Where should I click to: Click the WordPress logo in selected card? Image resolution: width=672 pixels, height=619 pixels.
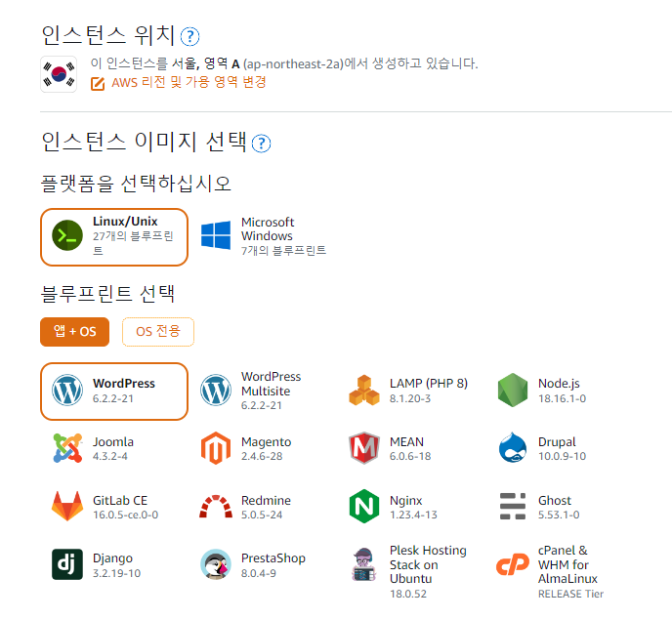67,390
